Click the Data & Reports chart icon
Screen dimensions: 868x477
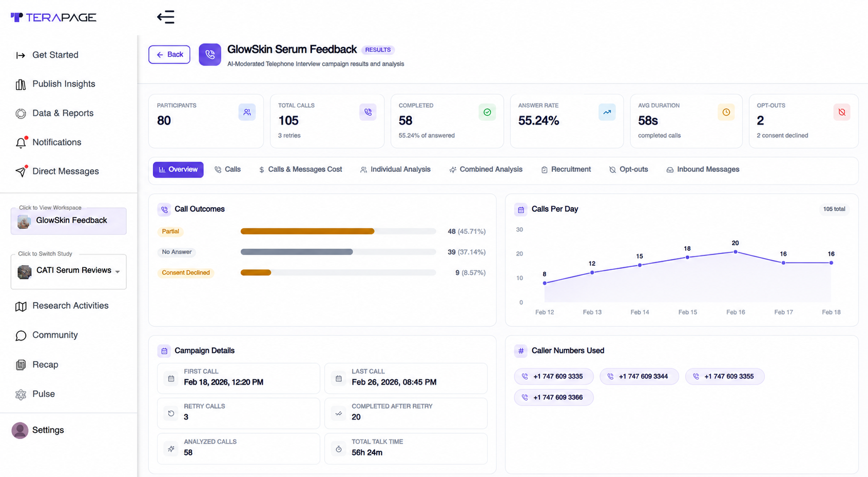click(x=21, y=113)
